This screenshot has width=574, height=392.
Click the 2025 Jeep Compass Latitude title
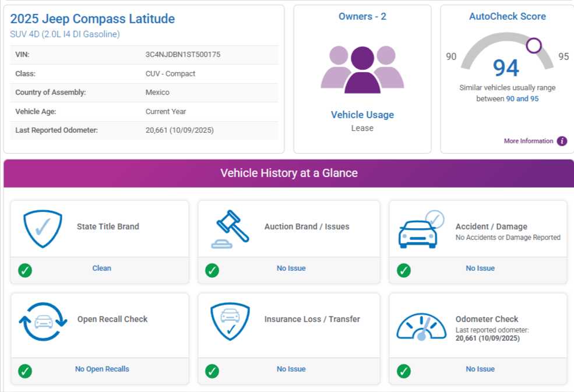coord(93,19)
